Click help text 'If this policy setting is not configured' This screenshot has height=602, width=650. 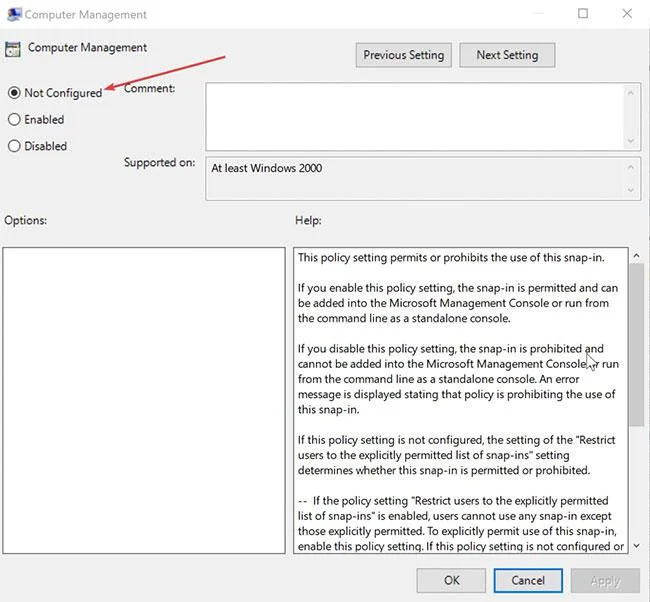pyautogui.click(x=391, y=440)
